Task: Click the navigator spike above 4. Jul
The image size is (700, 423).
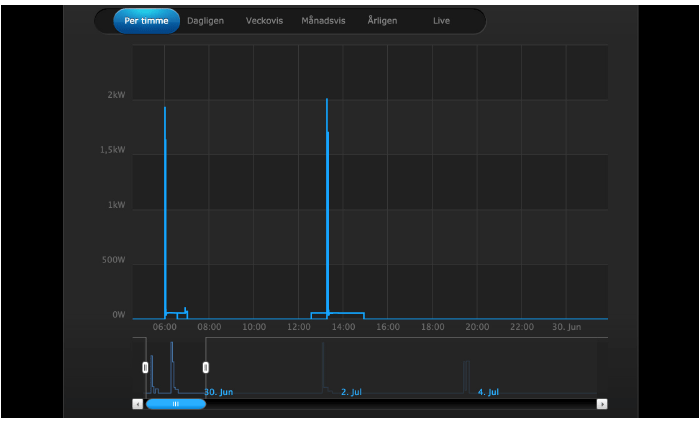Action: coord(466,375)
